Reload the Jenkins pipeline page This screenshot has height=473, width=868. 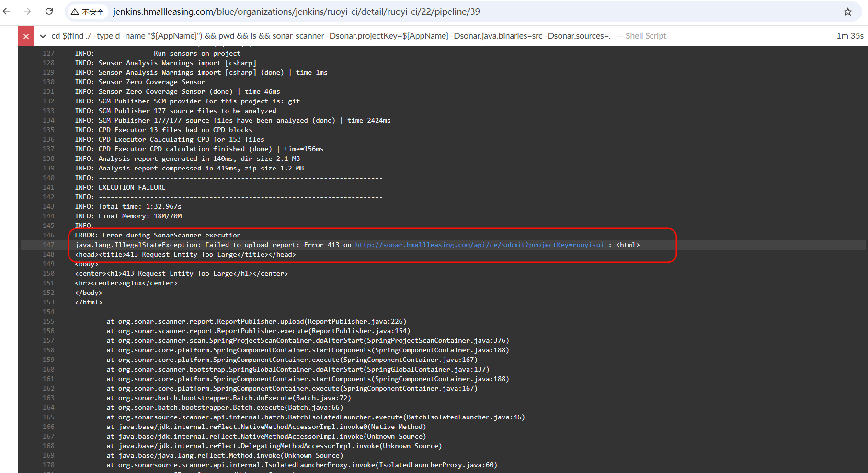pyautogui.click(x=49, y=11)
